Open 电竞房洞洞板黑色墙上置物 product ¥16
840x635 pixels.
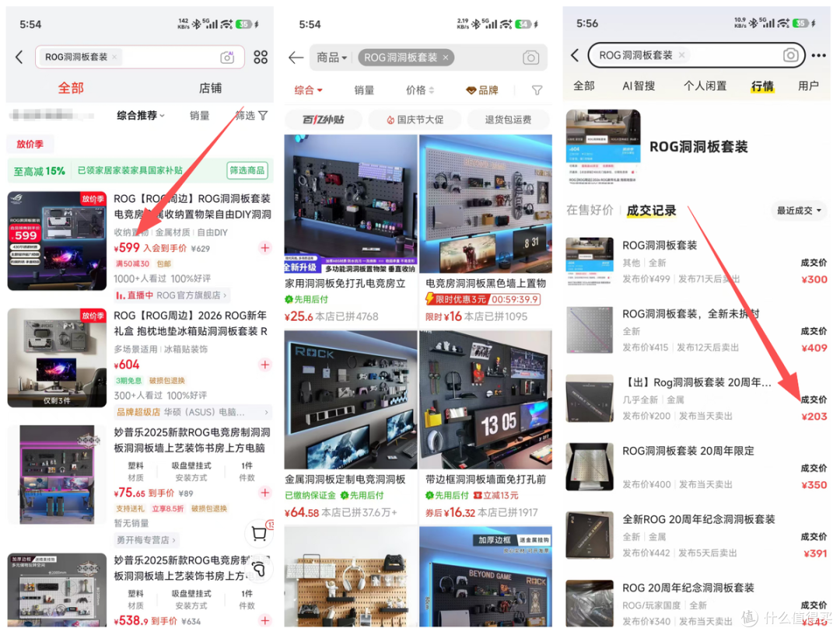486,230
